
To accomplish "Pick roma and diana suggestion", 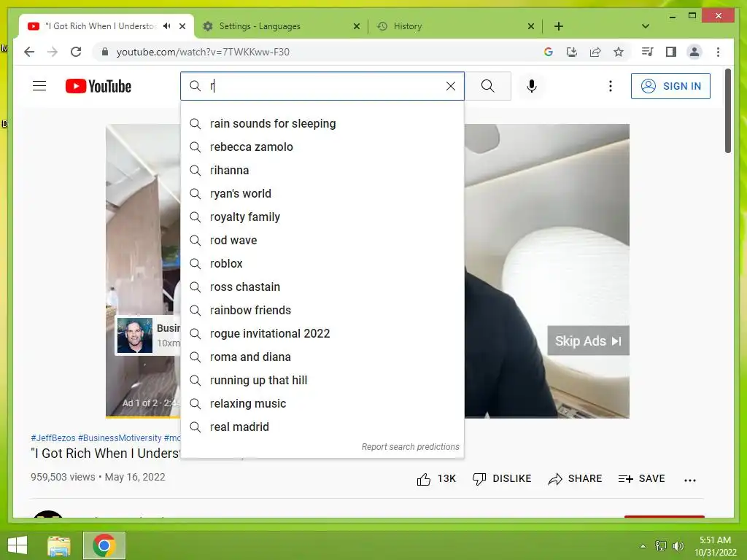I will pyautogui.click(x=322, y=357).
